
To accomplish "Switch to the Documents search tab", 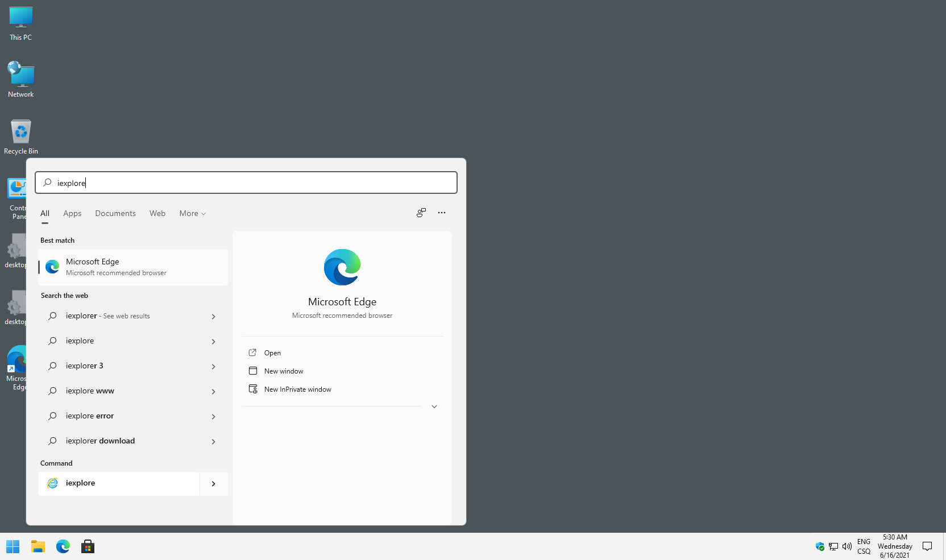I will tap(115, 214).
